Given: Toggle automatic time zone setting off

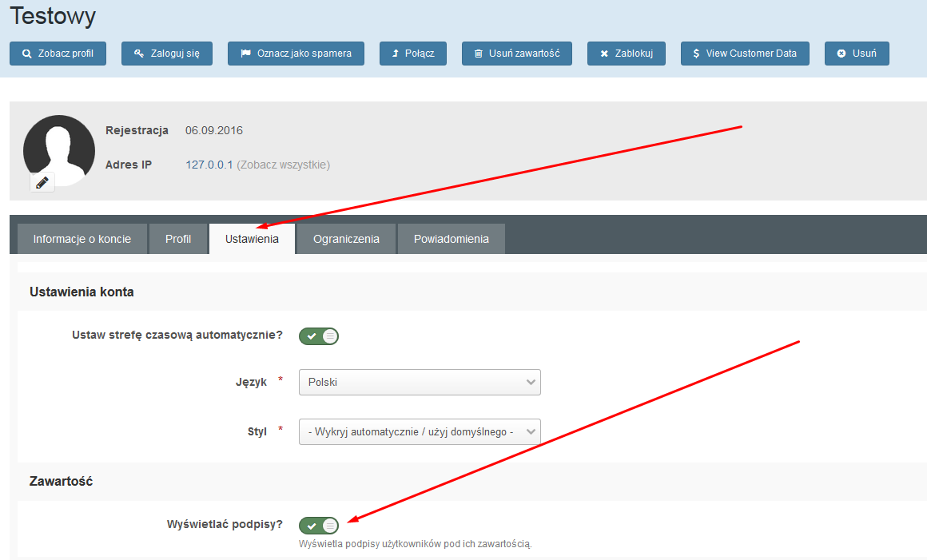Looking at the screenshot, I should pyautogui.click(x=319, y=336).
